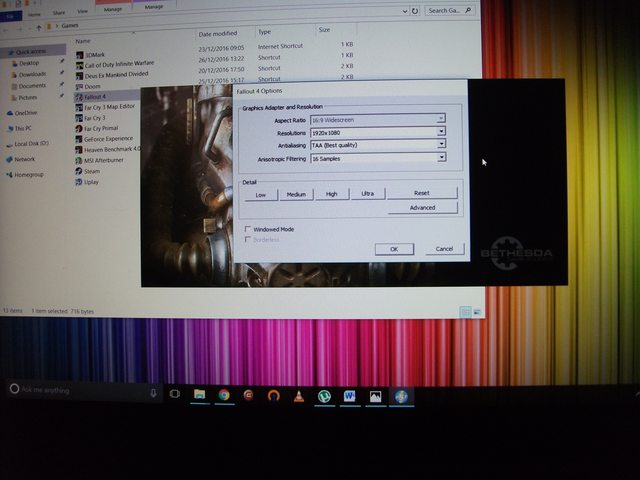The height and width of the screenshot is (480, 640).
Task: Click the 3DMark shortcut icon
Action: click(x=80, y=55)
